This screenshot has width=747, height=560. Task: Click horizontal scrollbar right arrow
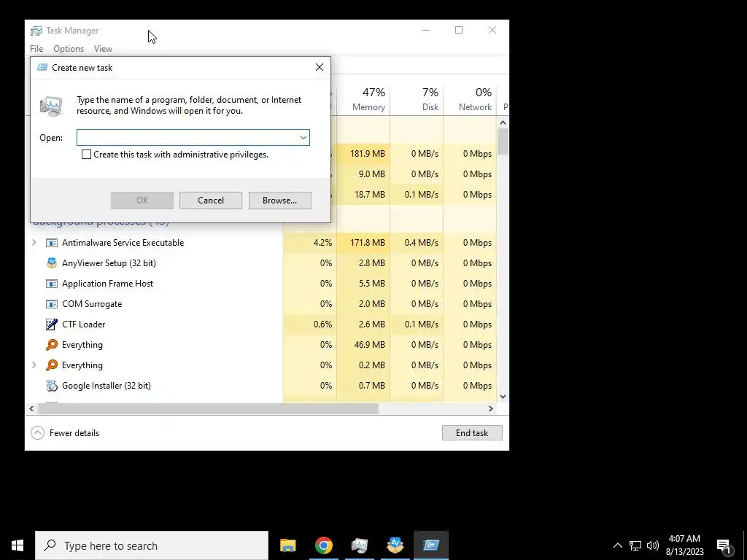point(491,408)
